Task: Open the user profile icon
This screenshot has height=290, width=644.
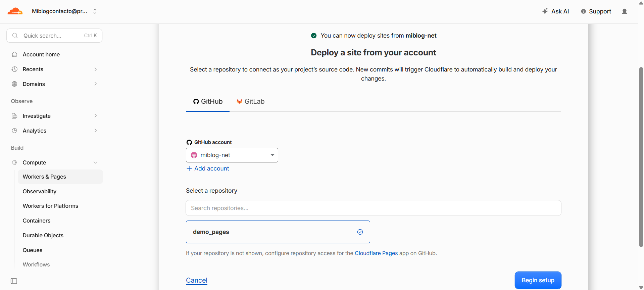Action: (x=625, y=11)
